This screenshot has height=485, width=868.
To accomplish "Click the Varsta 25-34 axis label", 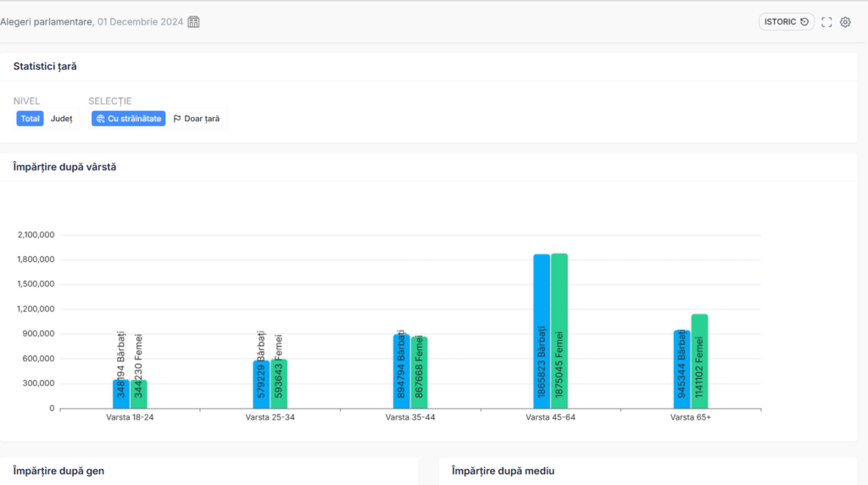I will [x=270, y=417].
